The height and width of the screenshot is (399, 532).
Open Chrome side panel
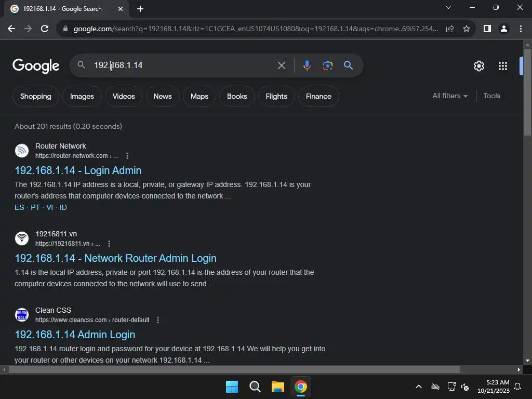coord(487,29)
